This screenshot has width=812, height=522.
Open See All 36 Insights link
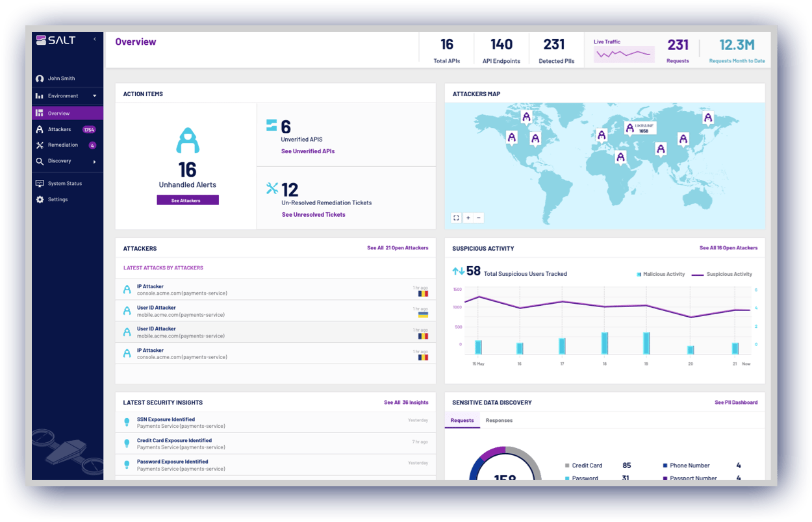click(x=406, y=403)
